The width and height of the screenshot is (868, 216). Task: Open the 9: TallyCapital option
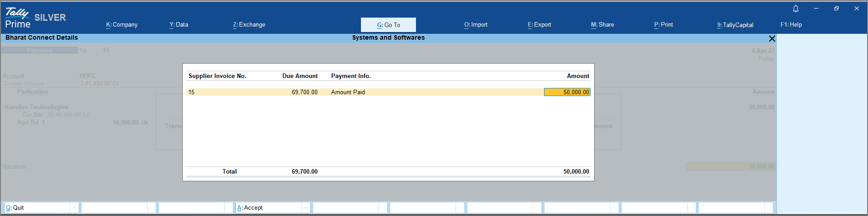pyautogui.click(x=735, y=25)
